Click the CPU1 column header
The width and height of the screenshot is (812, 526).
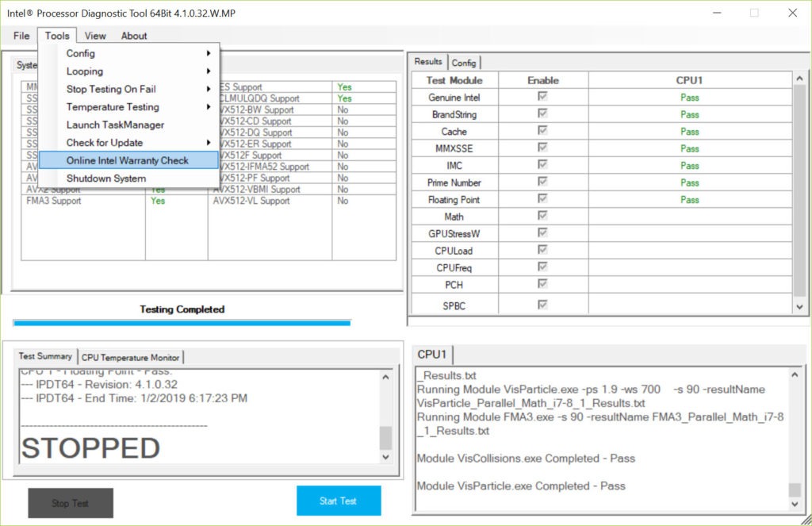(x=689, y=80)
